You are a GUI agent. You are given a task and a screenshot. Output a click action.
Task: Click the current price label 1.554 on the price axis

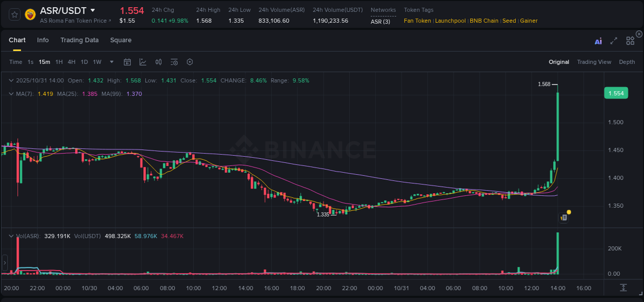[616, 93]
